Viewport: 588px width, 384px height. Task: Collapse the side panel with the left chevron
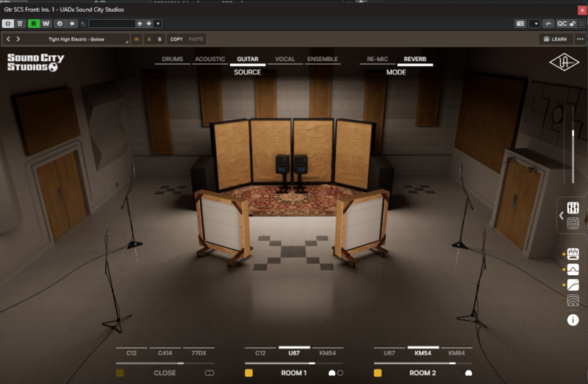[x=562, y=216]
